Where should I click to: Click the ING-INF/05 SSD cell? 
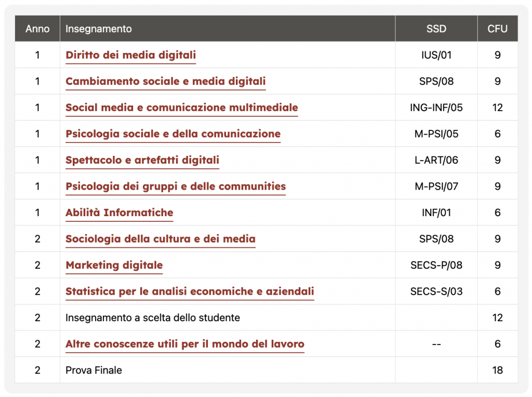tap(436, 108)
